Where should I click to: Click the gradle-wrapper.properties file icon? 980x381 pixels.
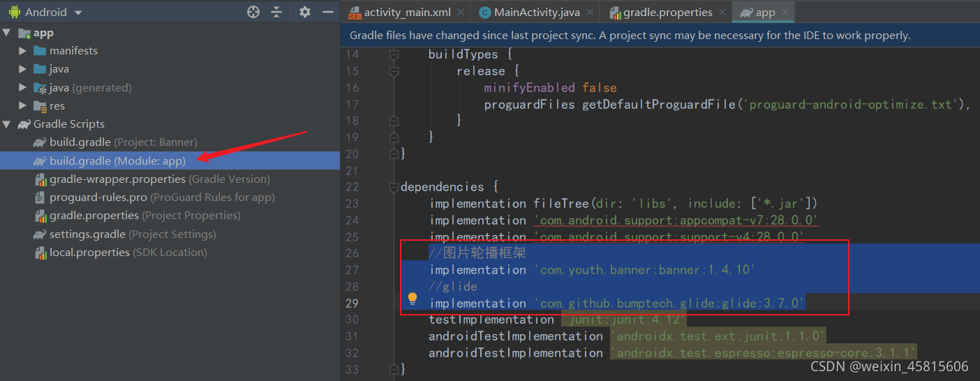40,179
